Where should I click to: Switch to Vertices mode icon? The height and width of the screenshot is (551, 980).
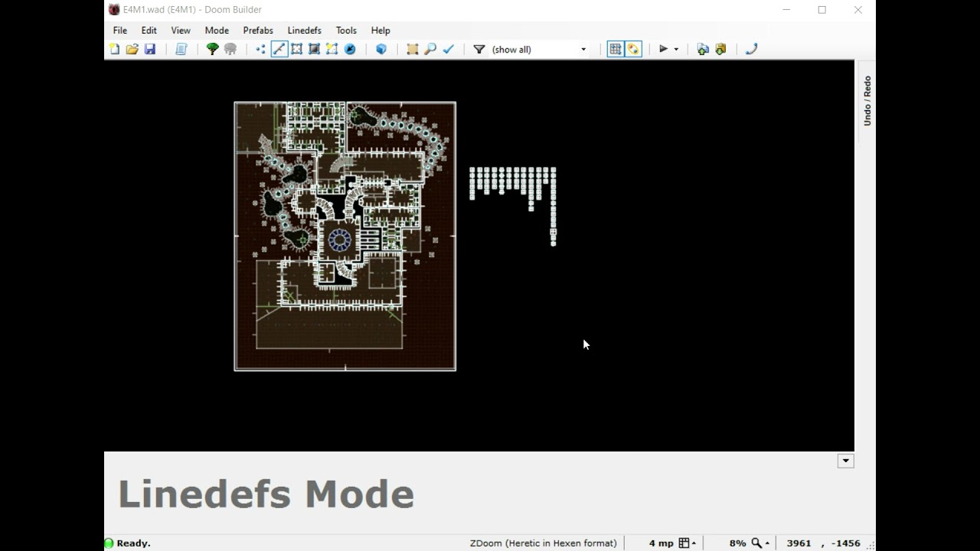pos(261,49)
